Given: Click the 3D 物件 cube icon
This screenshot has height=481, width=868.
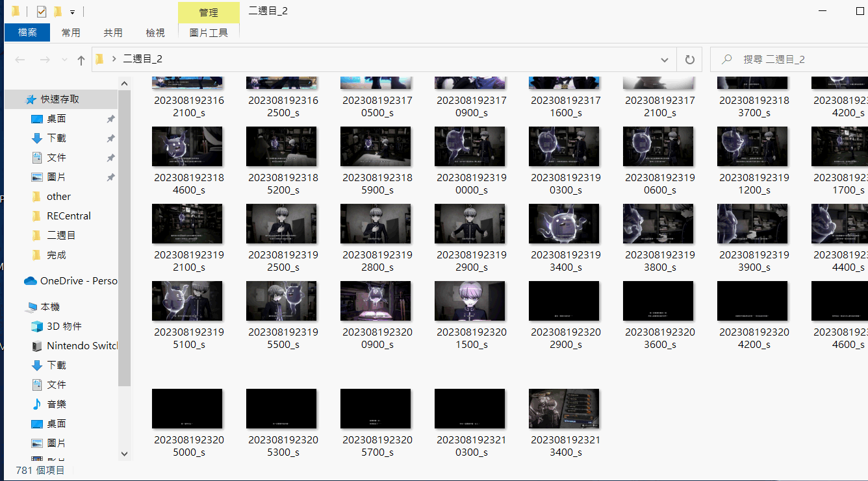Looking at the screenshot, I should [37, 327].
